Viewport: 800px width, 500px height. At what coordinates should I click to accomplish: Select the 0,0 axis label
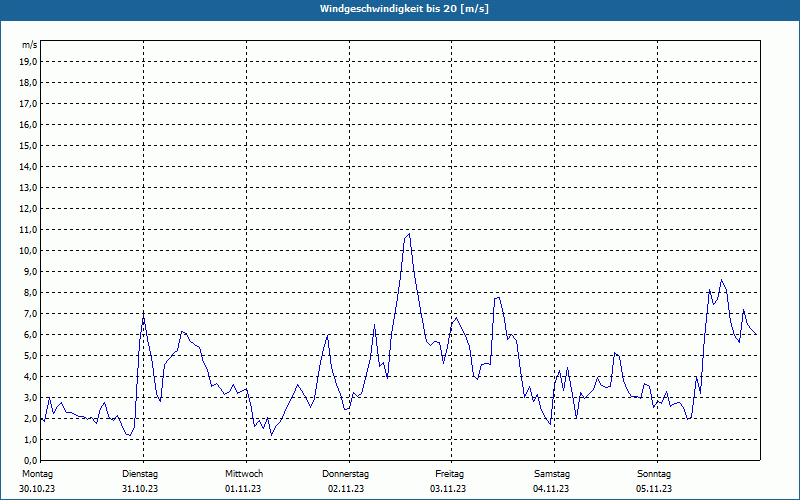[x=30, y=461]
